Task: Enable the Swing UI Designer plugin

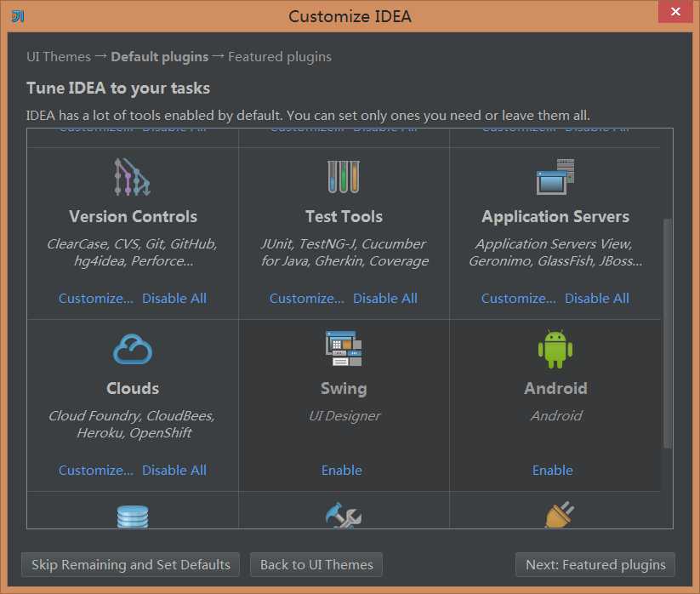Action: coord(342,471)
